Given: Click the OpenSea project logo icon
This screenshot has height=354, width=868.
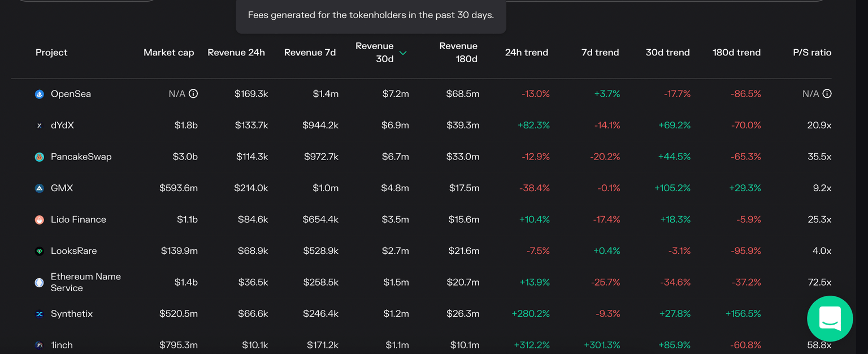Looking at the screenshot, I should click(x=40, y=94).
